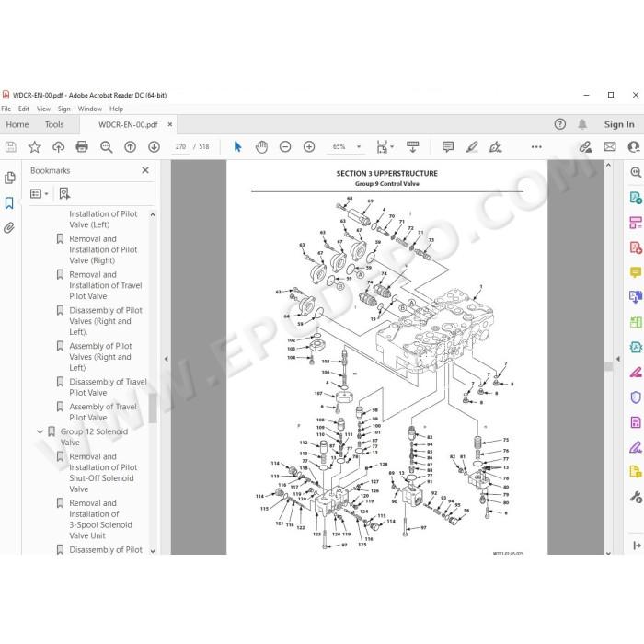Select the WDCR-EN-00.pdf document tab
Image resolution: width=644 pixels, height=644 pixels.
click(x=128, y=124)
